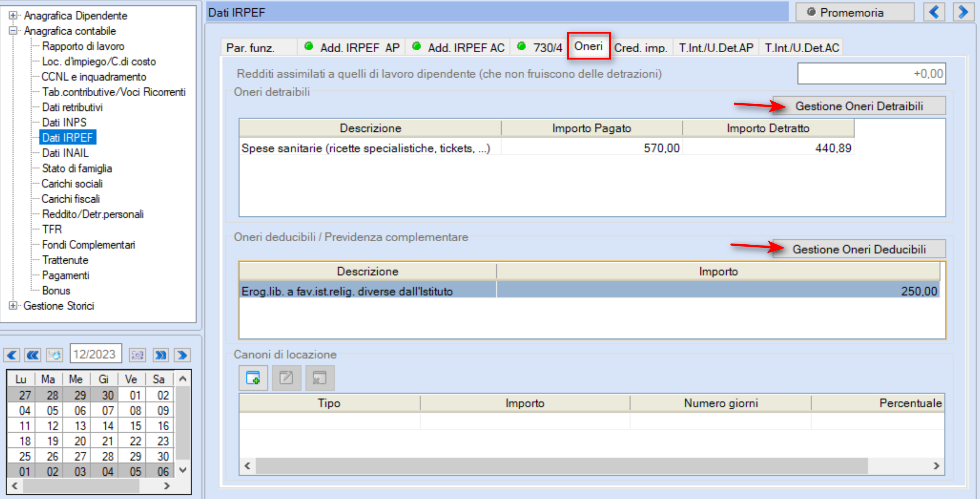
Task: Click calendar scroll down arrow
Action: click(x=183, y=470)
